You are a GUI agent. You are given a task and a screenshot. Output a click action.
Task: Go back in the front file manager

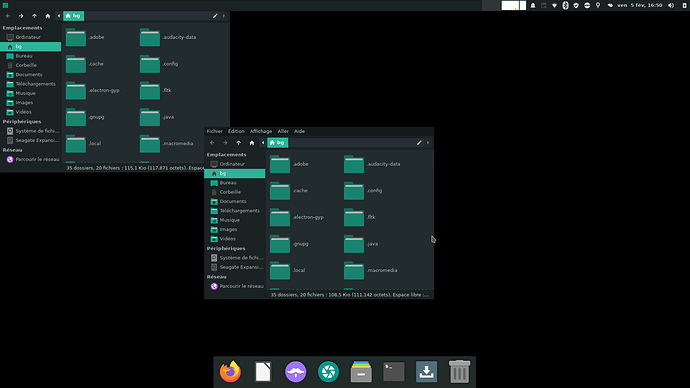click(x=212, y=143)
